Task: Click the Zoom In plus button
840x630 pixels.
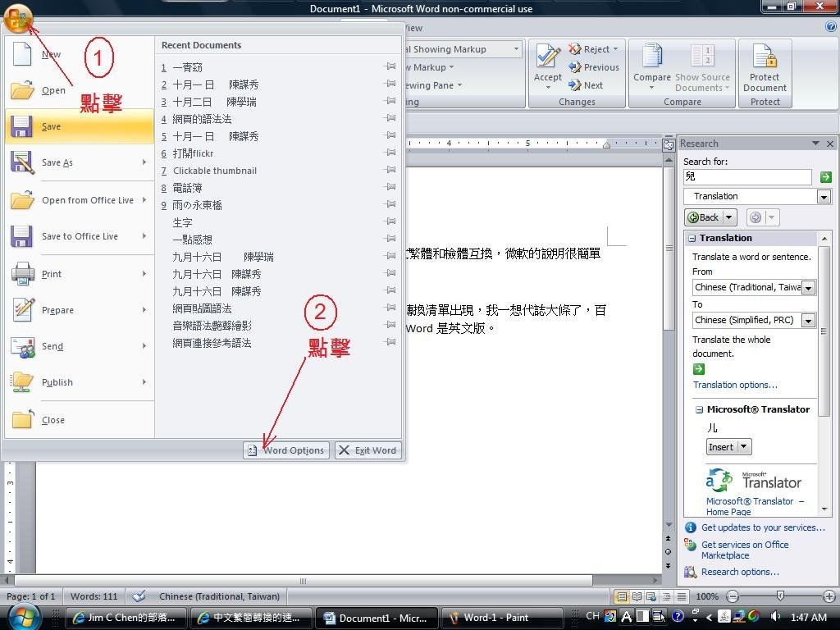Action: [x=829, y=596]
